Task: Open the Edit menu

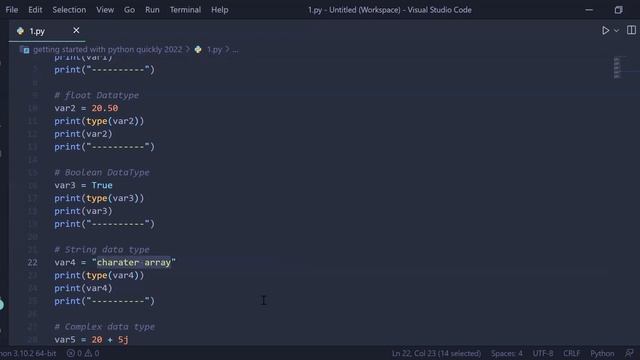Action: point(35,10)
